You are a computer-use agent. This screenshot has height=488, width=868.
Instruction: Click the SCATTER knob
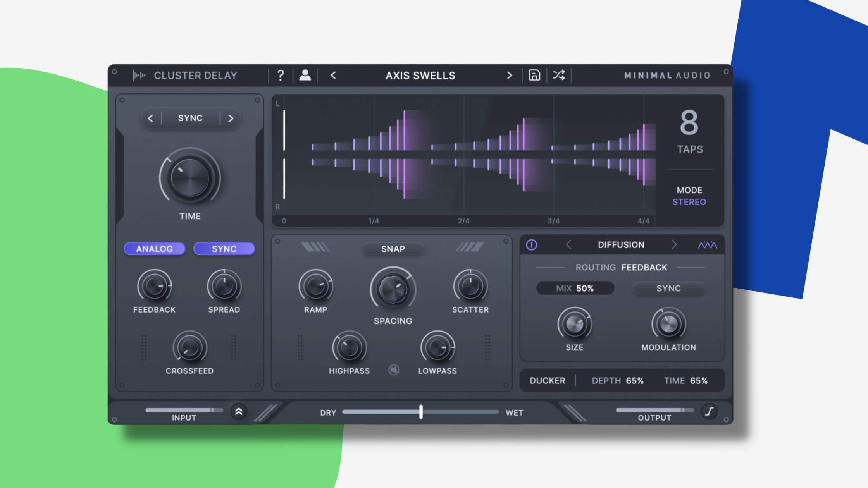(470, 286)
